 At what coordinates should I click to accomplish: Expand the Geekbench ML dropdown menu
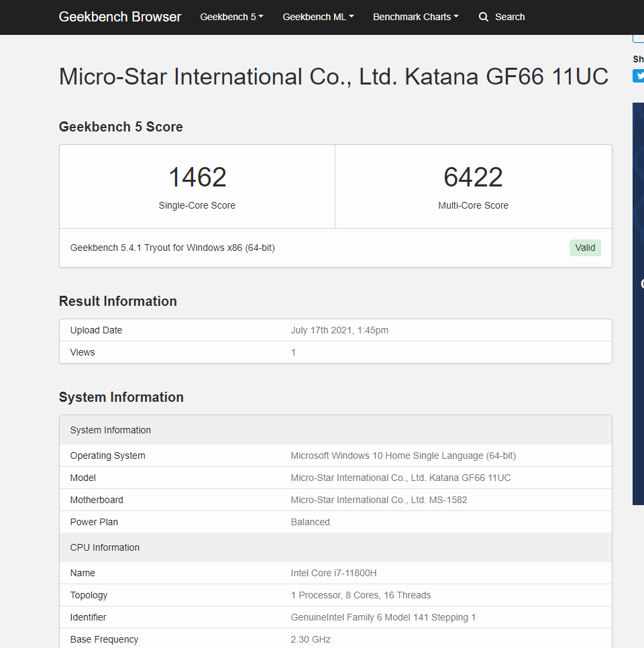pos(318,17)
